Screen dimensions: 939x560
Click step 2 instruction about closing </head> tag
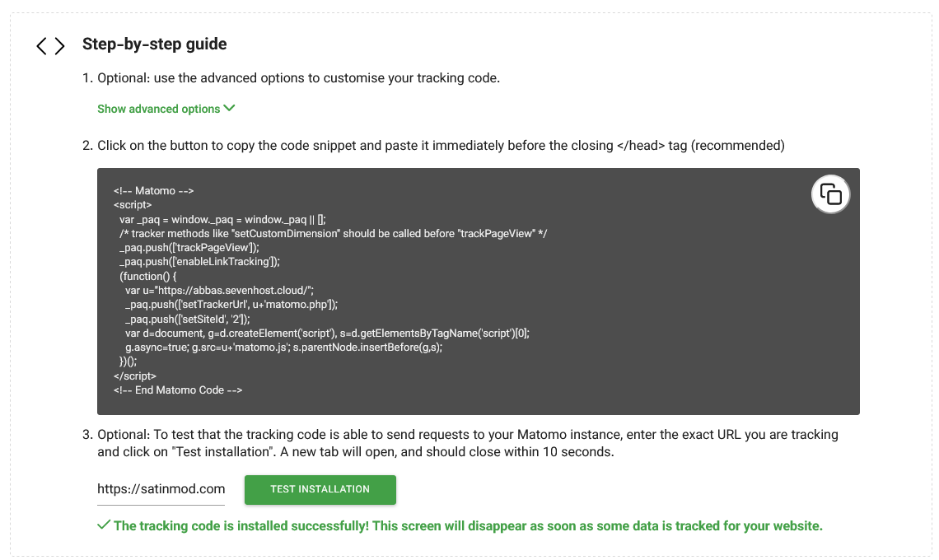441,146
